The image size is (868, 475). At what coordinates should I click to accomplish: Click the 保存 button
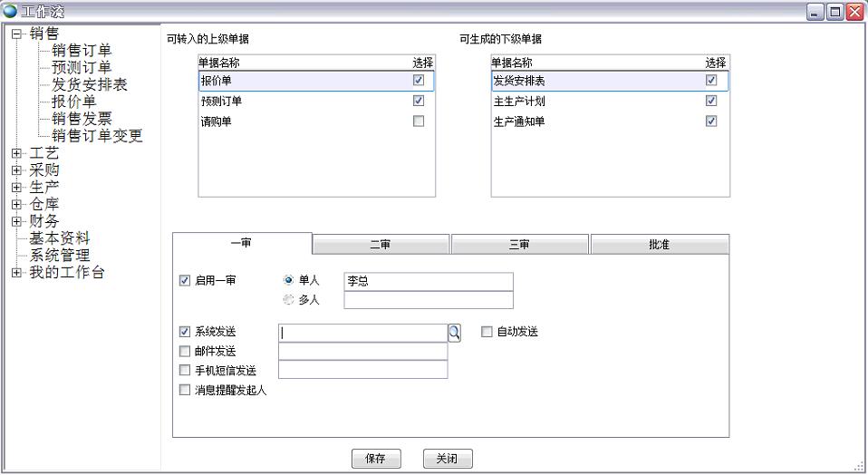pyautogui.click(x=375, y=459)
